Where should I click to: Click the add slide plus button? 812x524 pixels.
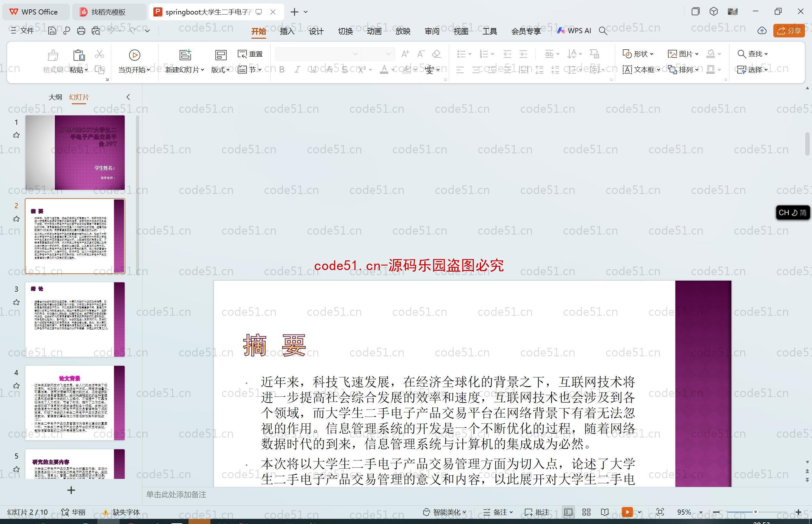71,490
